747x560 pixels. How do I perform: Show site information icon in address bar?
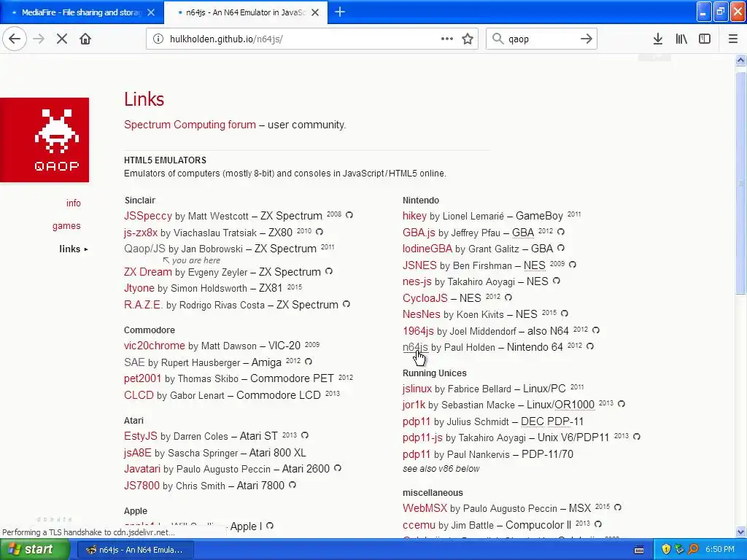pos(158,39)
